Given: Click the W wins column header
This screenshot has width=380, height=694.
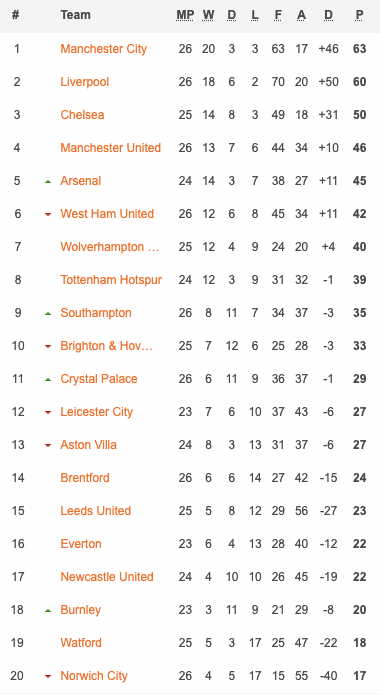Looking at the screenshot, I should coord(208,15).
